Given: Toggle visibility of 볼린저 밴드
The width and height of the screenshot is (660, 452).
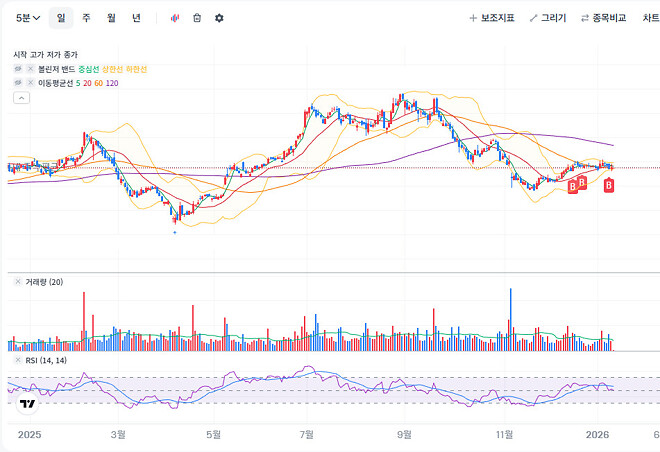Looking at the screenshot, I should tap(18, 69).
